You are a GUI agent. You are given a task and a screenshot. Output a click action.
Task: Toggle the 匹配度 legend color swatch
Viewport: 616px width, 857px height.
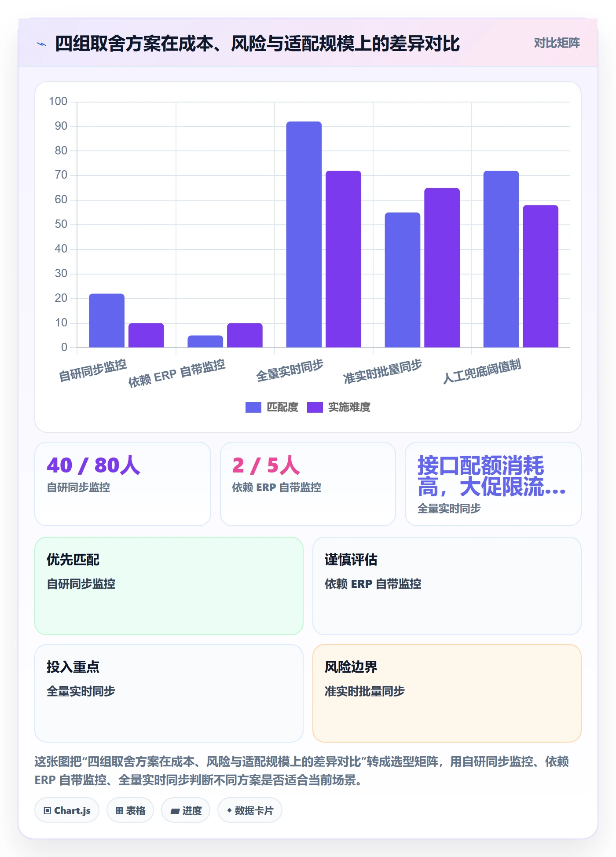[253, 407]
